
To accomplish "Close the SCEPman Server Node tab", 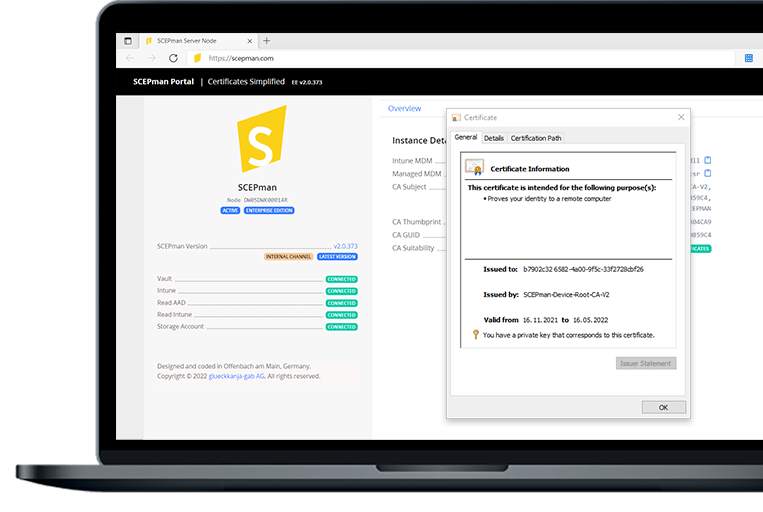I will (250, 41).
